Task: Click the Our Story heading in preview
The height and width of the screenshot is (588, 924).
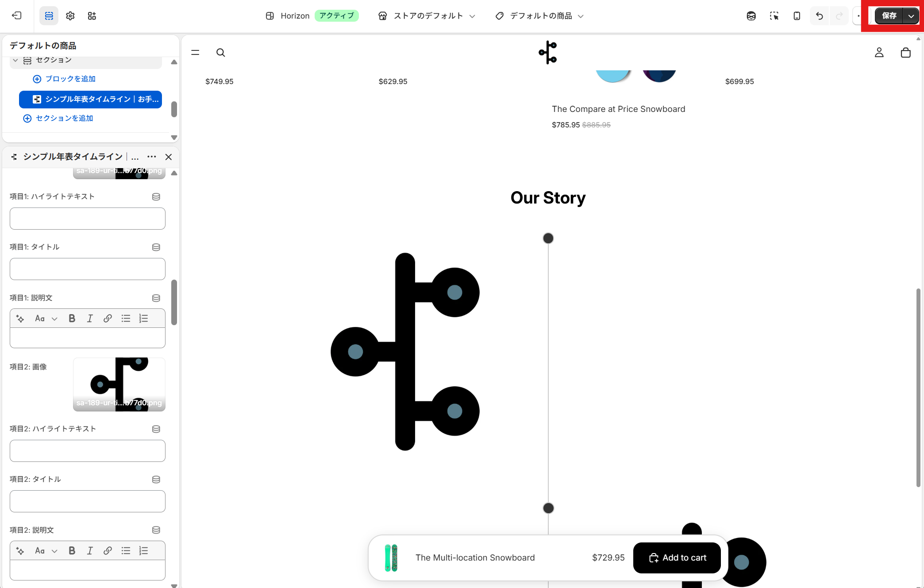Action: coord(548,198)
